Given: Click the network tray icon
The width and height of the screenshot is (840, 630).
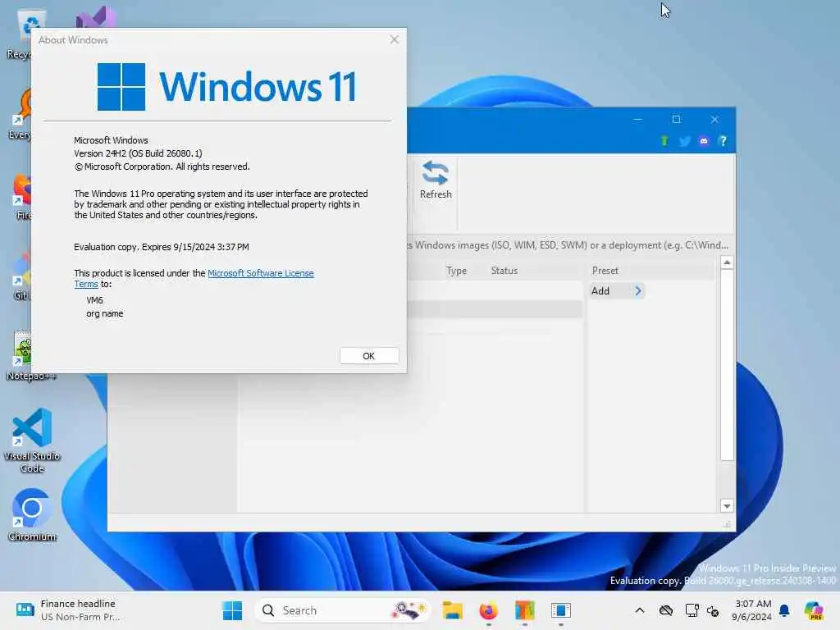Looking at the screenshot, I should click(692, 610).
